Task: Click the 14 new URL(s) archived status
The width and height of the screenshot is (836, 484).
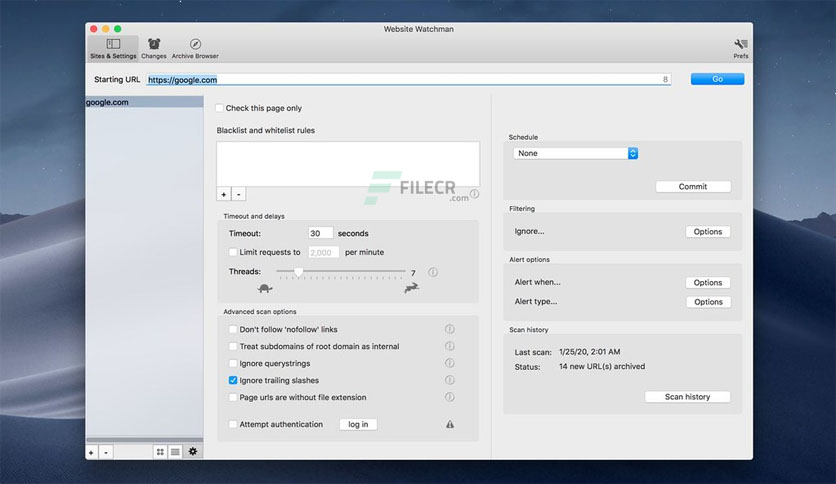Action: pos(602,366)
